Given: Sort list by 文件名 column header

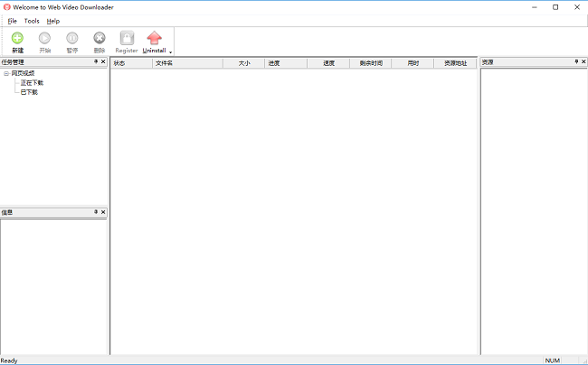Looking at the screenshot, I should tap(164, 63).
